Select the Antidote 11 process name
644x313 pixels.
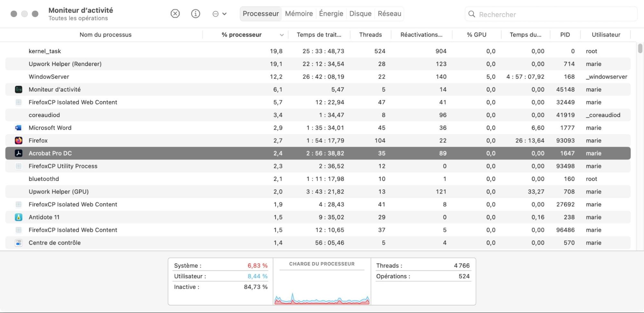tap(44, 217)
